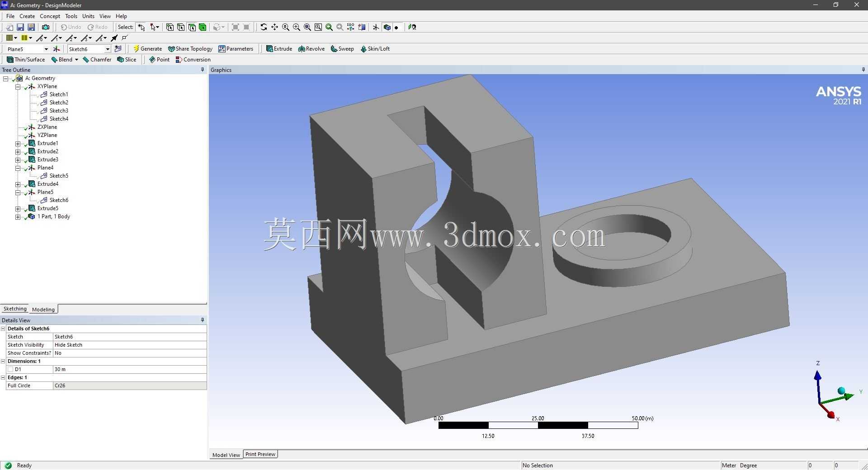The height and width of the screenshot is (470, 868).
Task: Click the Sweep button
Action: [x=342, y=49]
